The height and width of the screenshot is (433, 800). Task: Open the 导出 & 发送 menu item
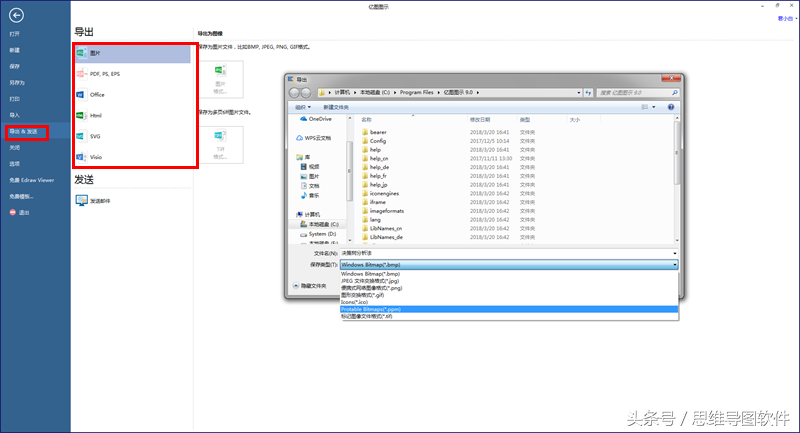[28, 131]
